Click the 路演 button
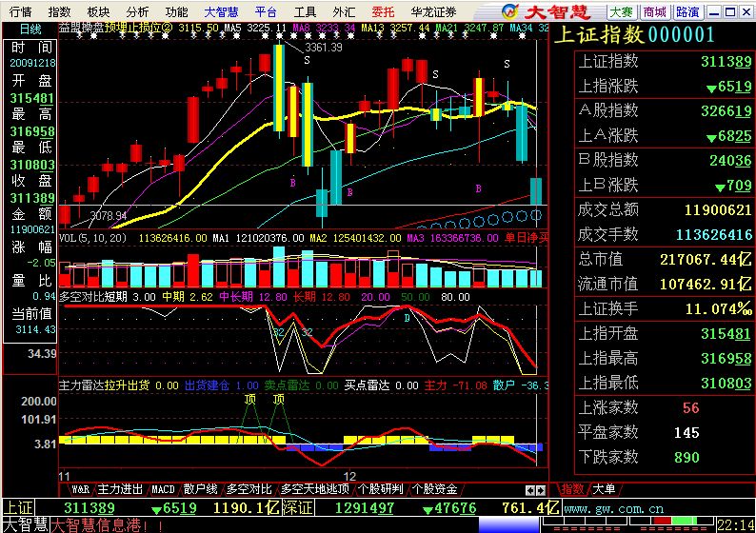The image size is (756, 533). coord(687,11)
